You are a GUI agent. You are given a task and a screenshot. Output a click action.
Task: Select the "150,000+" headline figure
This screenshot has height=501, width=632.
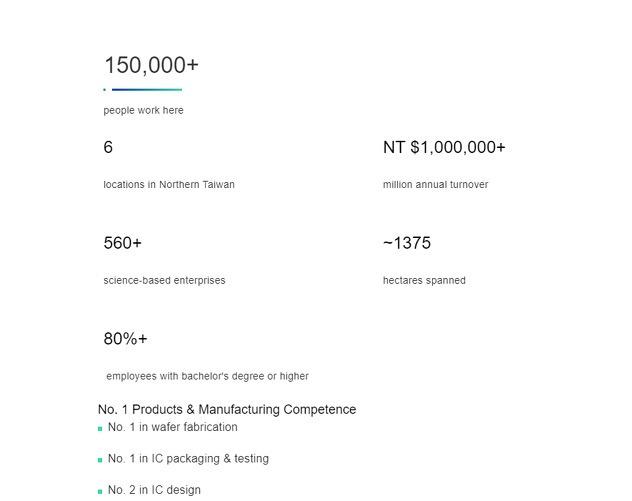tap(151, 65)
